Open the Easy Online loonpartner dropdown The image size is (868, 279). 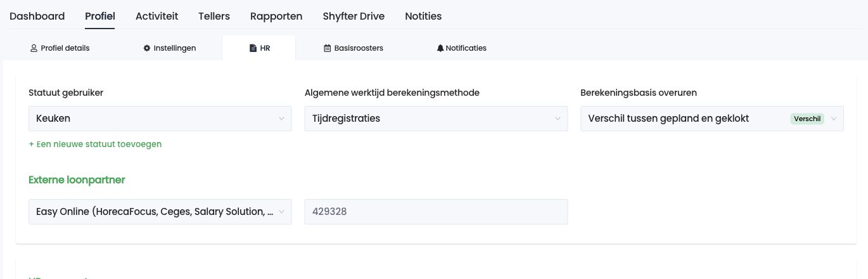click(160, 212)
